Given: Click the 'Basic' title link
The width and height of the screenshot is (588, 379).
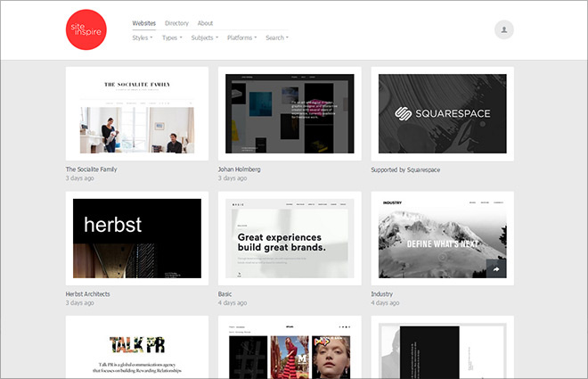Looking at the screenshot, I should (225, 293).
